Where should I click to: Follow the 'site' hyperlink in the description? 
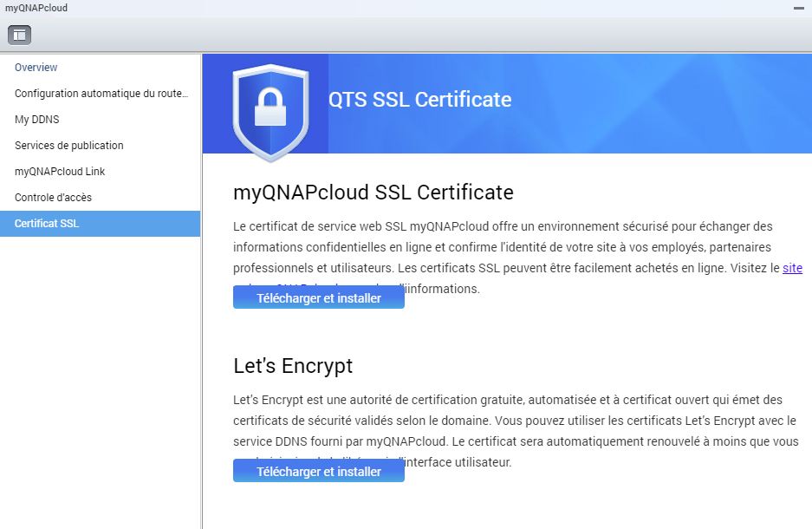coord(792,268)
